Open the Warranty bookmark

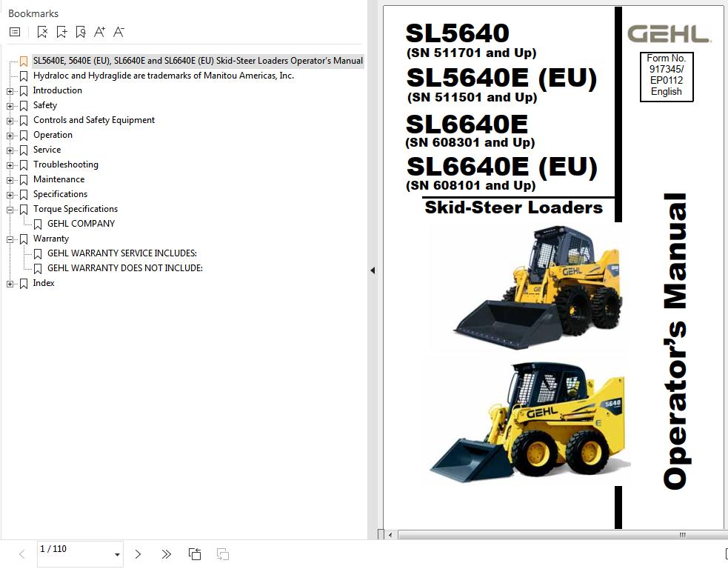[x=51, y=239]
